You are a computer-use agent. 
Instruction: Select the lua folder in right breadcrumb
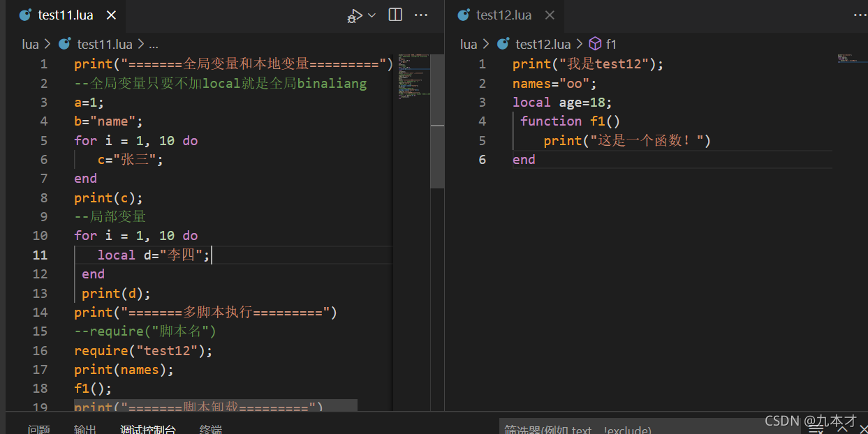(x=469, y=44)
